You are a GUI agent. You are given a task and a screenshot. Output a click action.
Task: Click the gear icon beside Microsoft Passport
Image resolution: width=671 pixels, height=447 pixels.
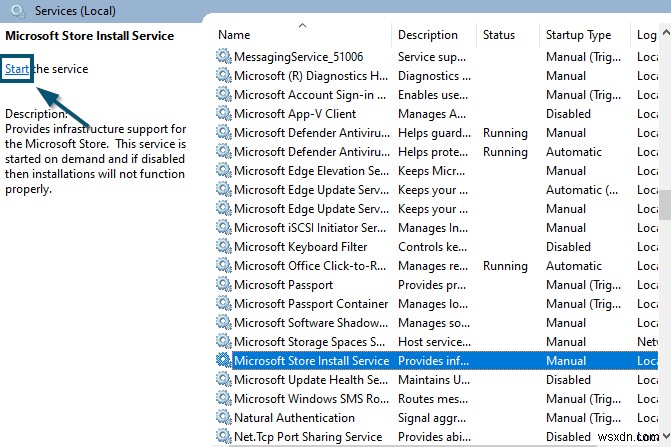[224, 284]
